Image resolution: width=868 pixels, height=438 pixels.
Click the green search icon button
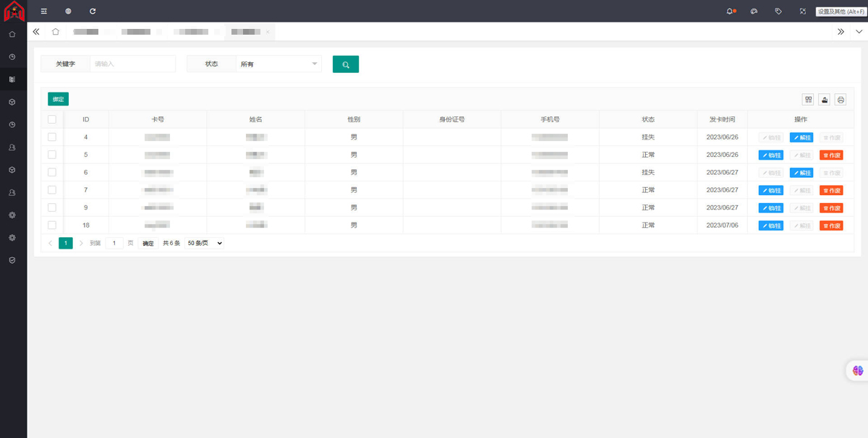(346, 64)
